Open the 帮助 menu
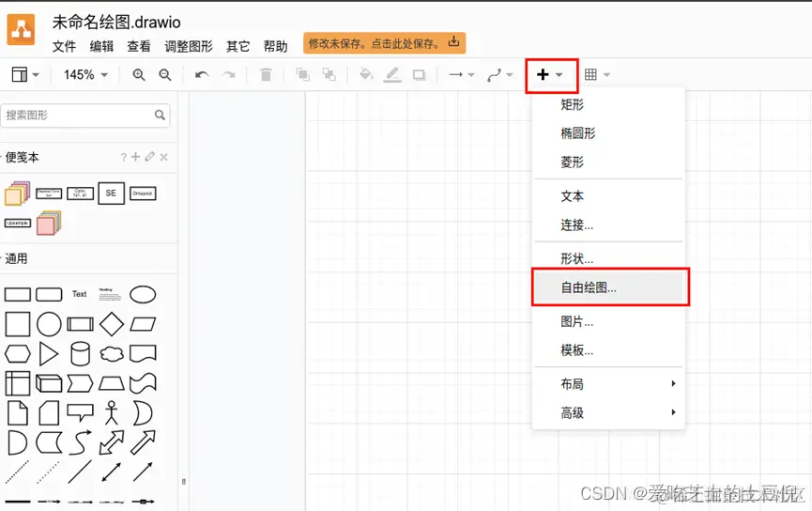Viewport: 812px width, 511px height. coord(275,47)
